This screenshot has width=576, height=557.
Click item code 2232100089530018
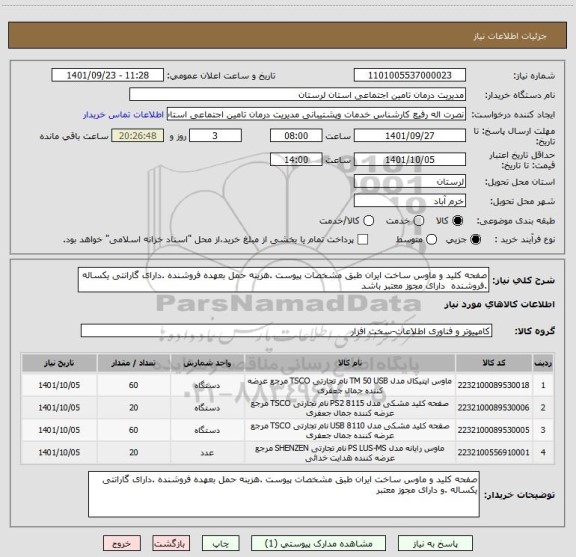(x=493, y=385)
